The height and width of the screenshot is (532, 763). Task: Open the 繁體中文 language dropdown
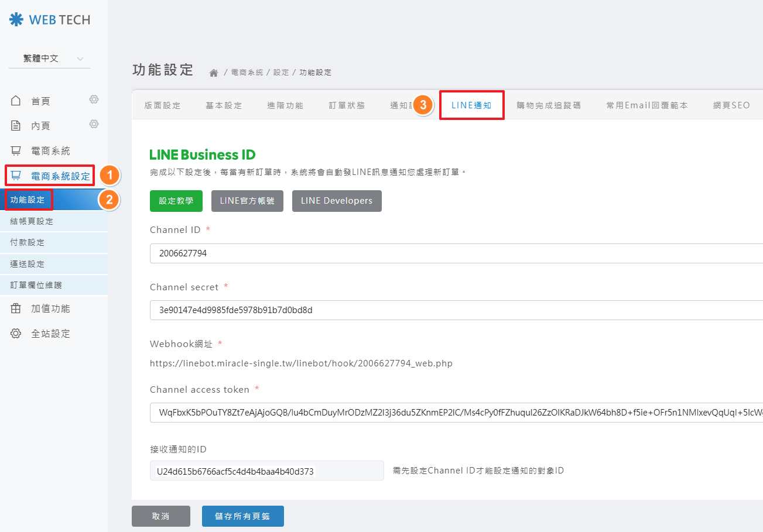coord(50,59)
